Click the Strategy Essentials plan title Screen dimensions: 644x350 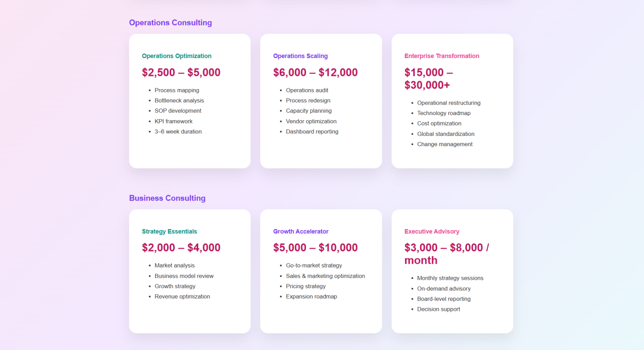[169, 232]
